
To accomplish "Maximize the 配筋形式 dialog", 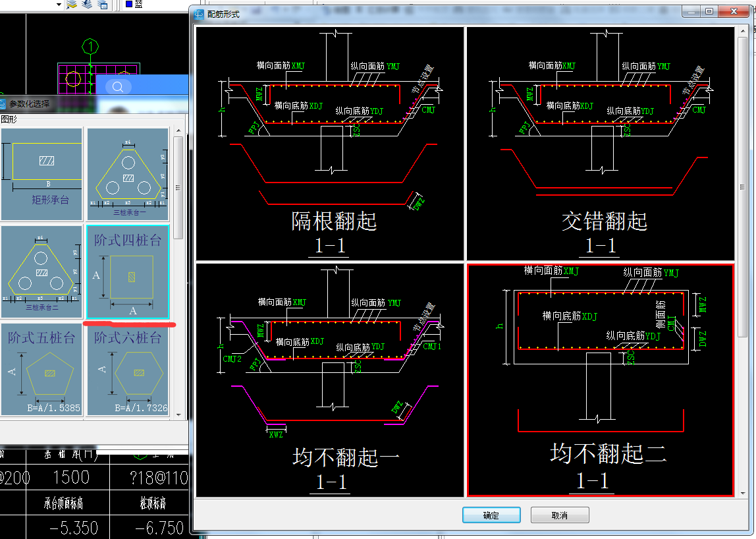I will click(709, 11).
